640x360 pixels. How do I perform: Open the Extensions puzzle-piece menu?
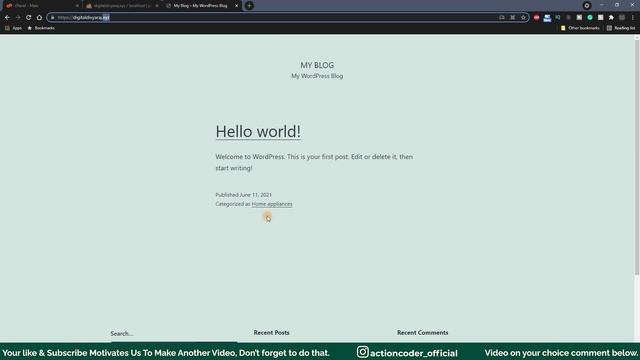pyautogui.click(x=611, y=18)
